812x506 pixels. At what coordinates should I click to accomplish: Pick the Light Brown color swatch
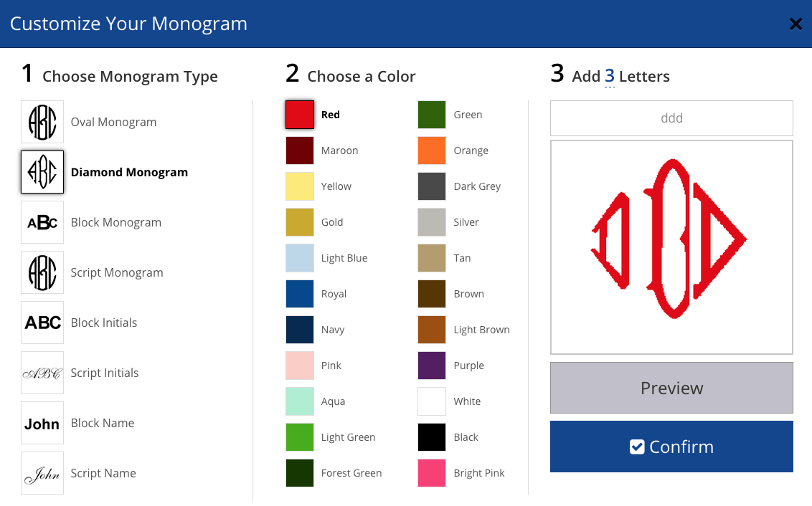[432, 330]
